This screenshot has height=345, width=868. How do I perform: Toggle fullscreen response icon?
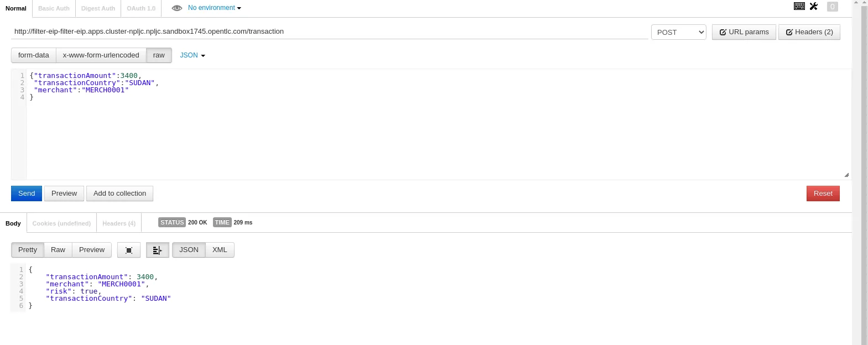129,250
